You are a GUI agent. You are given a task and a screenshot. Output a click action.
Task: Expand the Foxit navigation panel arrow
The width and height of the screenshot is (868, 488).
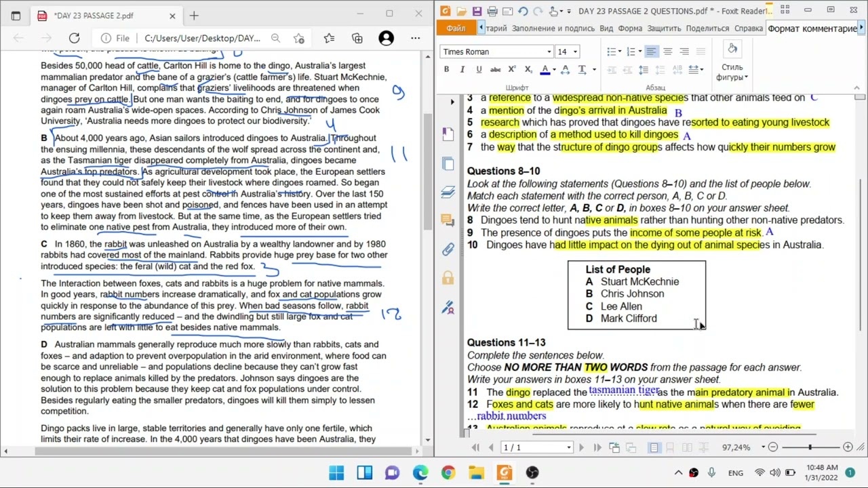click(x=452, y=102)
